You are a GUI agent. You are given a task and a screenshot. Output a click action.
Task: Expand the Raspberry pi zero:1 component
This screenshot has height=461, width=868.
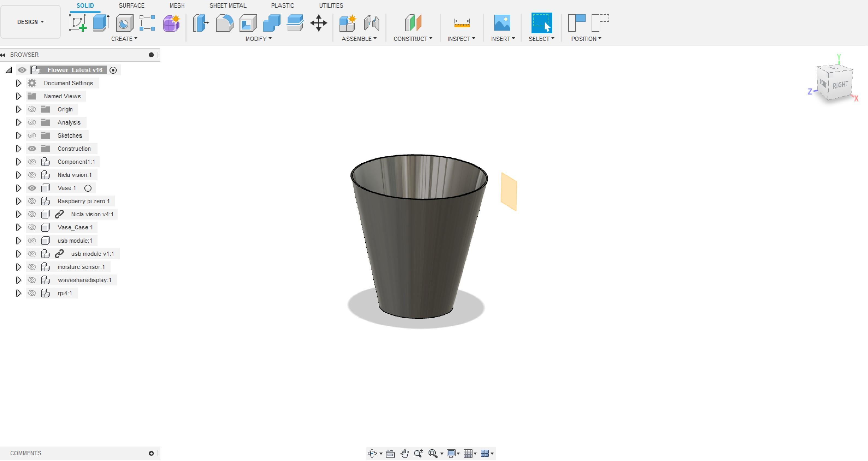point(19,201)
